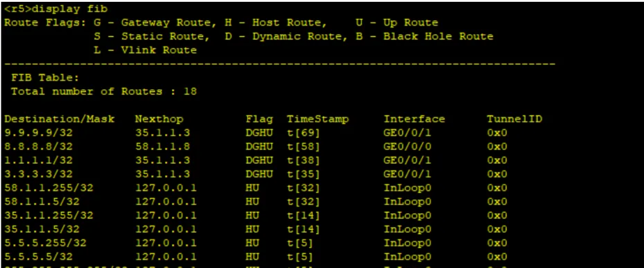644x268 pixels.
Task: Click the 'Total number of Routes : 18' line
Action: tap(103, 91)
